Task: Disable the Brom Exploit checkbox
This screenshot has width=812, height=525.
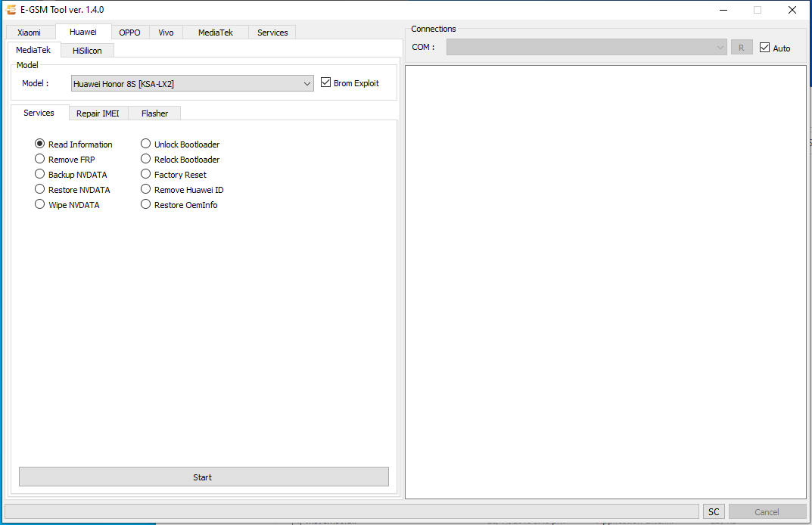Action: pos(326,82)
